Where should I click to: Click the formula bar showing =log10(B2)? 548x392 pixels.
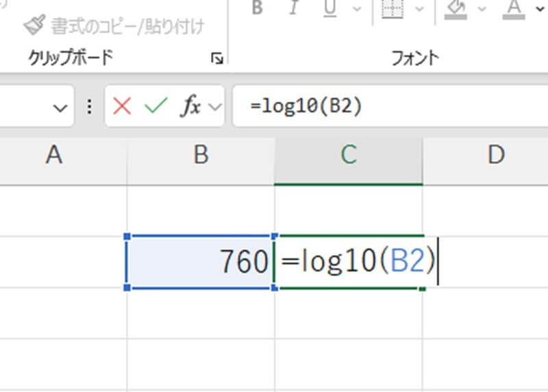point(390,106)
